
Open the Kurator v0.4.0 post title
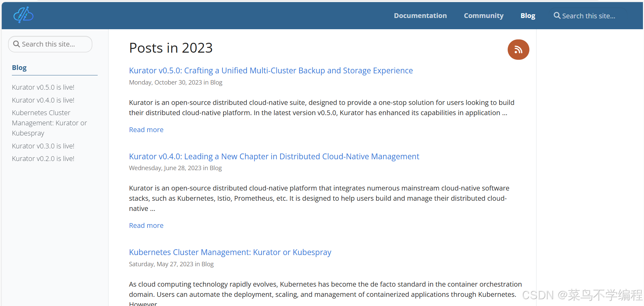[274, 157]
